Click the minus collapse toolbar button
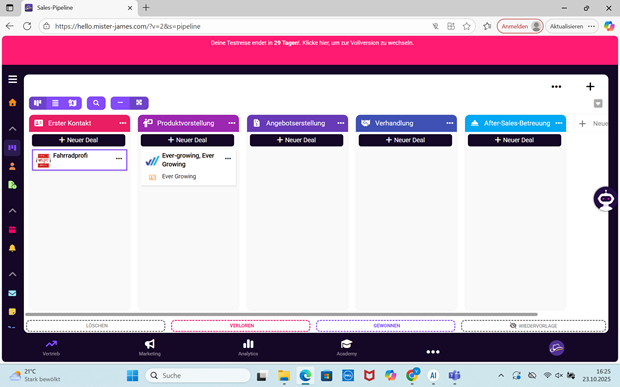Viewport: 620px width, 387px height. 120,103
